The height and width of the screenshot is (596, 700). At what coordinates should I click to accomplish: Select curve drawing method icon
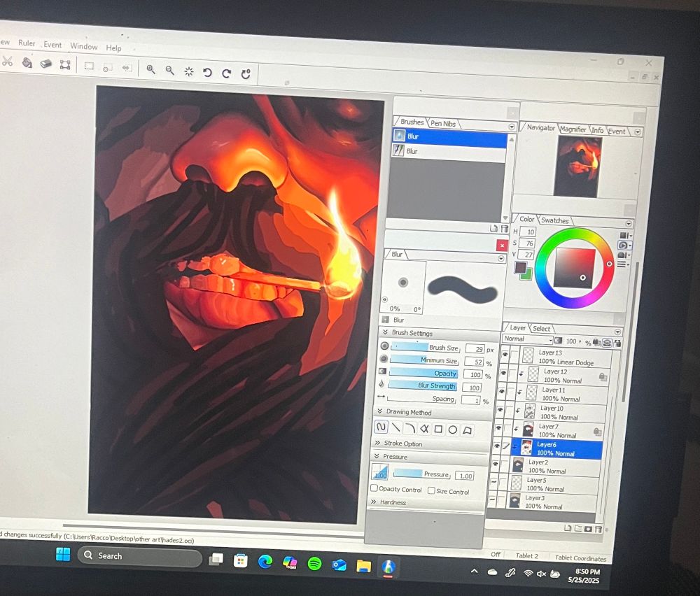(409, 429)
